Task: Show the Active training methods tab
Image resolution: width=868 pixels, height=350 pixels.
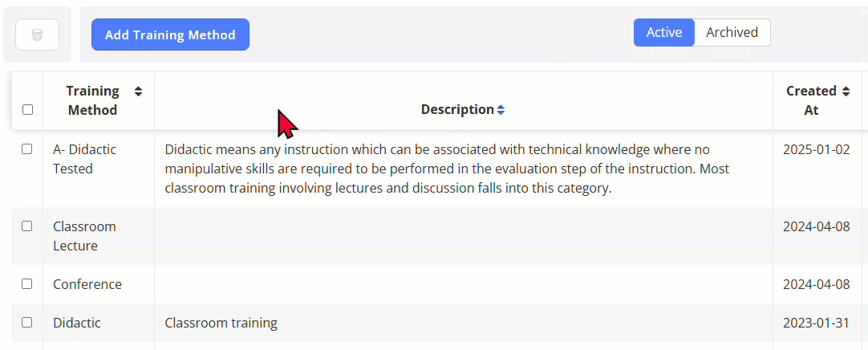Action: point(663,33)
